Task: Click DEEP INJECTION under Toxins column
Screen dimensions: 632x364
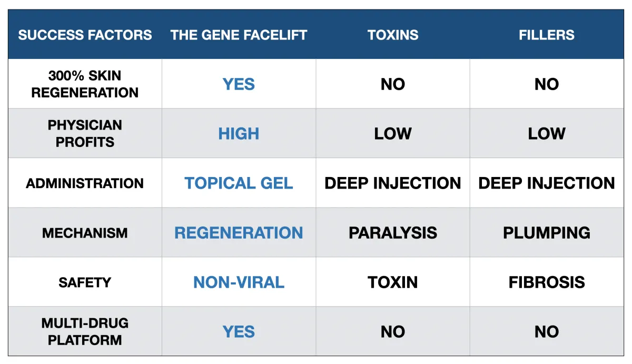Action: pos(393,183)
